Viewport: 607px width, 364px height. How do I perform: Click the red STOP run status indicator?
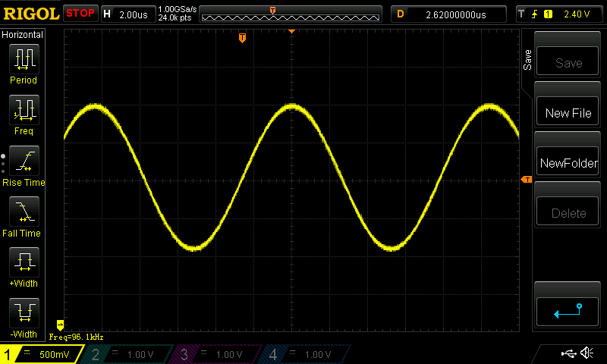80,13
